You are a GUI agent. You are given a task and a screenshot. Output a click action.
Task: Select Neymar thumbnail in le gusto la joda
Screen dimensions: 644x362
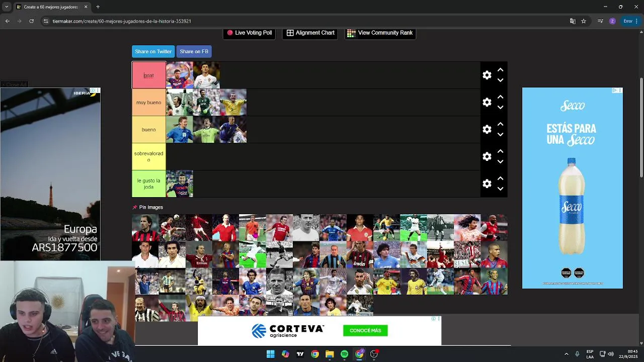[179, 184]
